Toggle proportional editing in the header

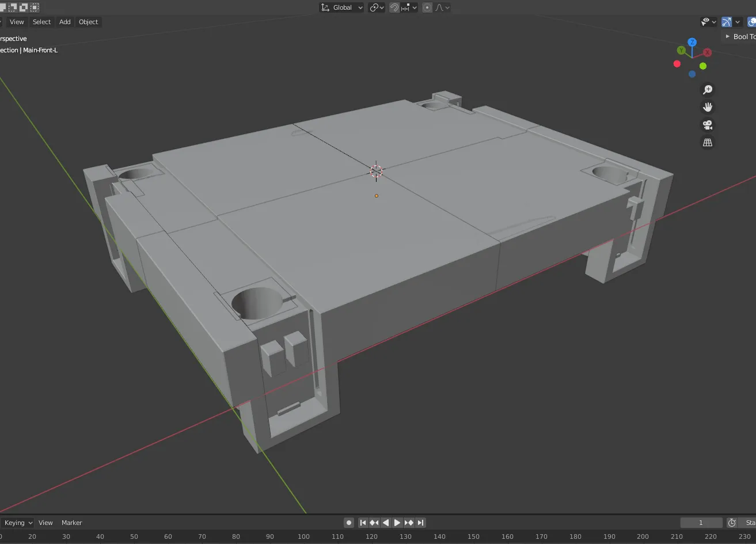point(427,7)
